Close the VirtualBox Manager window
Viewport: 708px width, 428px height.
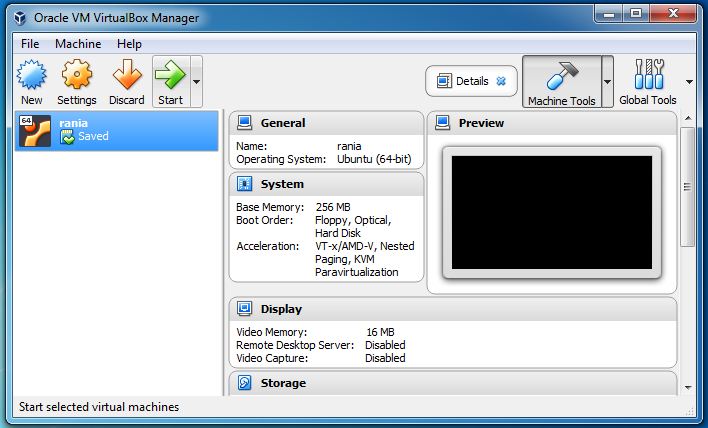click(673, 14)
